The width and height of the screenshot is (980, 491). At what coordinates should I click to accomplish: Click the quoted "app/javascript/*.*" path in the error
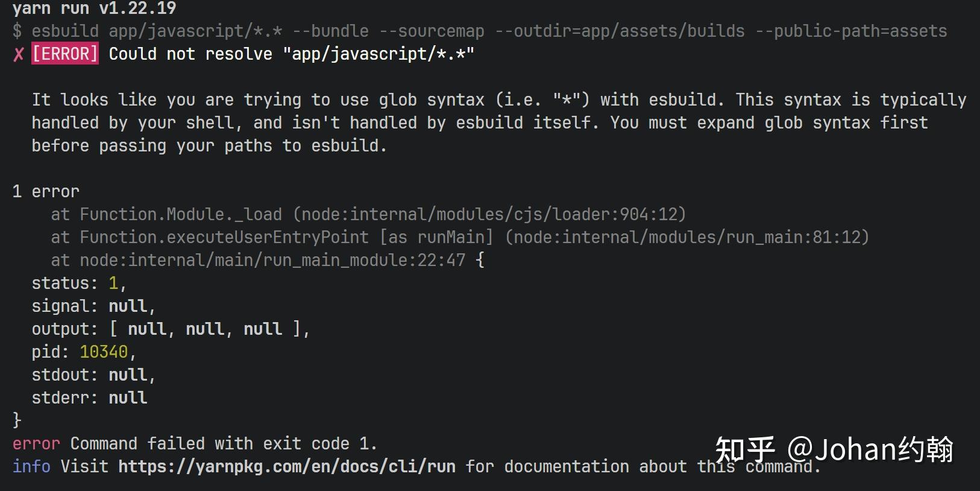tap(378, 54)
